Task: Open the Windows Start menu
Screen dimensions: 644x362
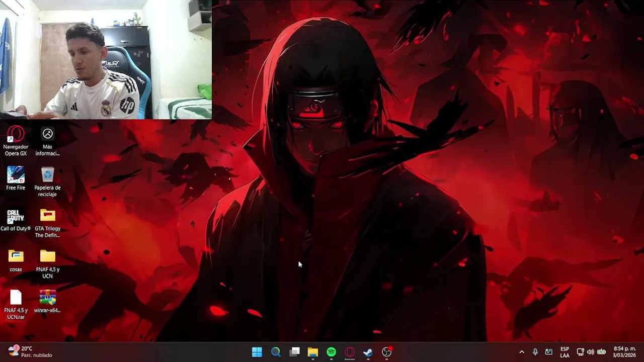Action: 257,352
